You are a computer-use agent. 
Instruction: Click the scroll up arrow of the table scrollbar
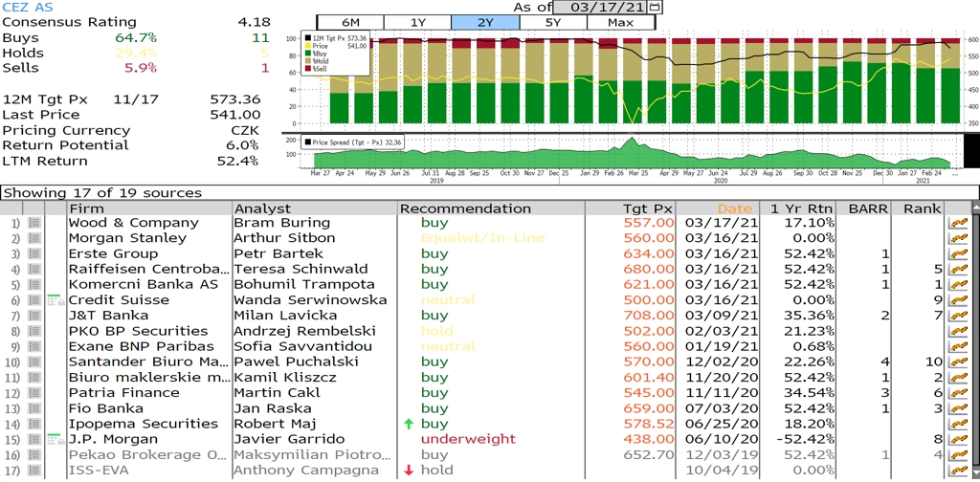coord(975,208)
